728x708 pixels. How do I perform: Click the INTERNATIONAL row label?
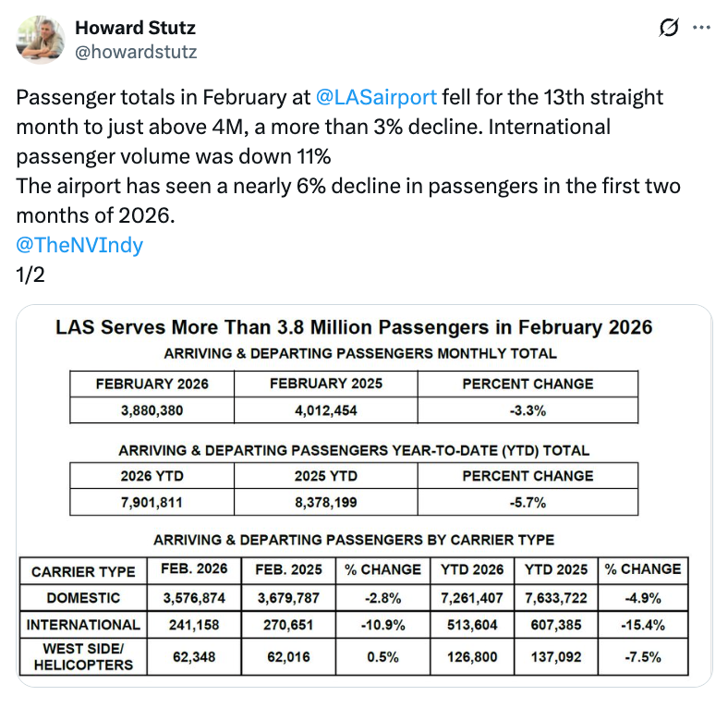click(83, 625)
